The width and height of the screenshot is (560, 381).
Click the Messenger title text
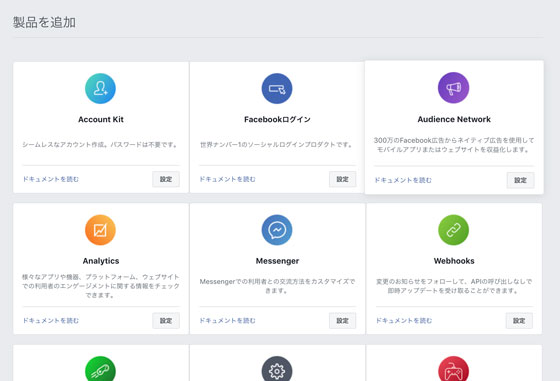(x=277, y=261)
